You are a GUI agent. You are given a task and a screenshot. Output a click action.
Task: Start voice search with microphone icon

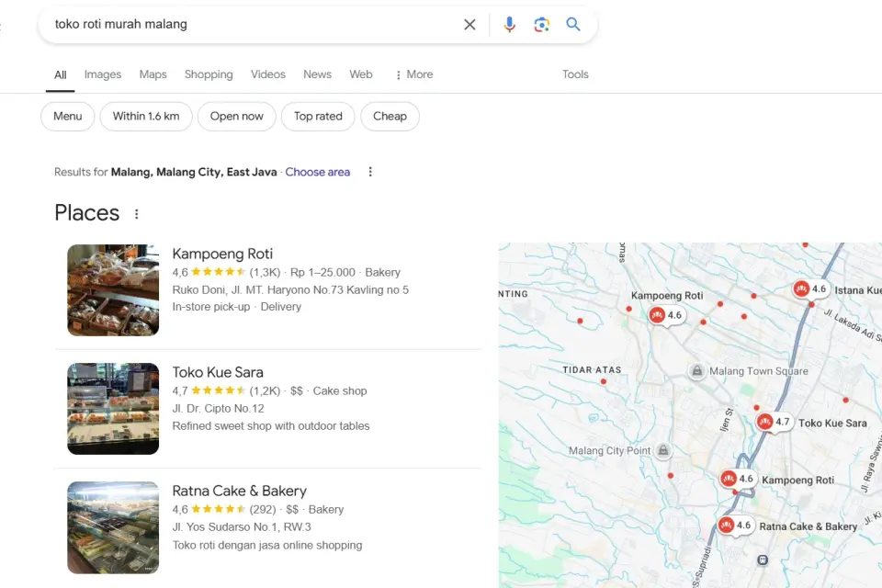click(510, 24)
